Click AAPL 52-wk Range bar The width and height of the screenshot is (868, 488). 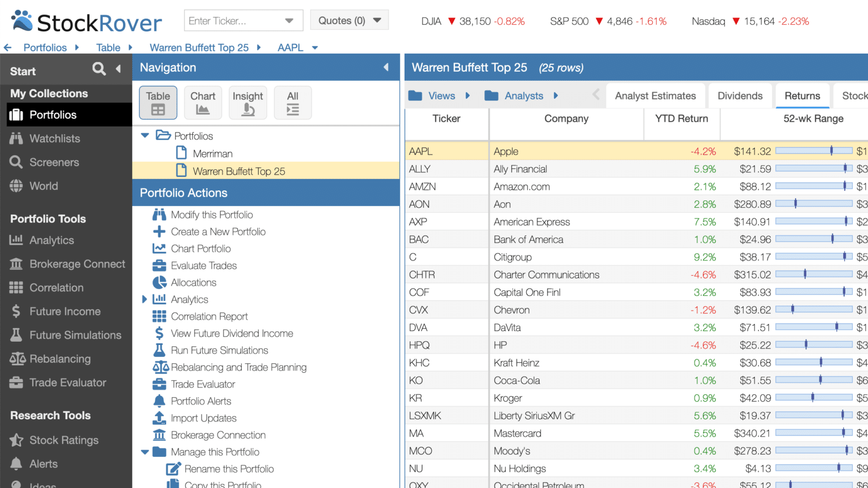click(814, 151)
